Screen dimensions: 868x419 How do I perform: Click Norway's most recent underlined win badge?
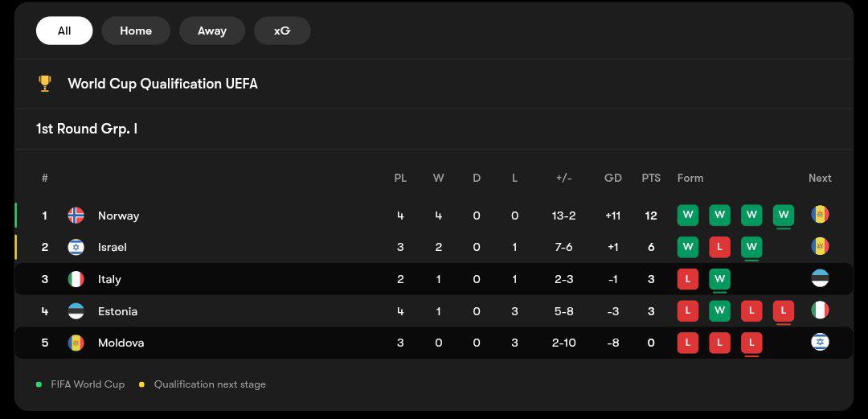pos(783,215)
